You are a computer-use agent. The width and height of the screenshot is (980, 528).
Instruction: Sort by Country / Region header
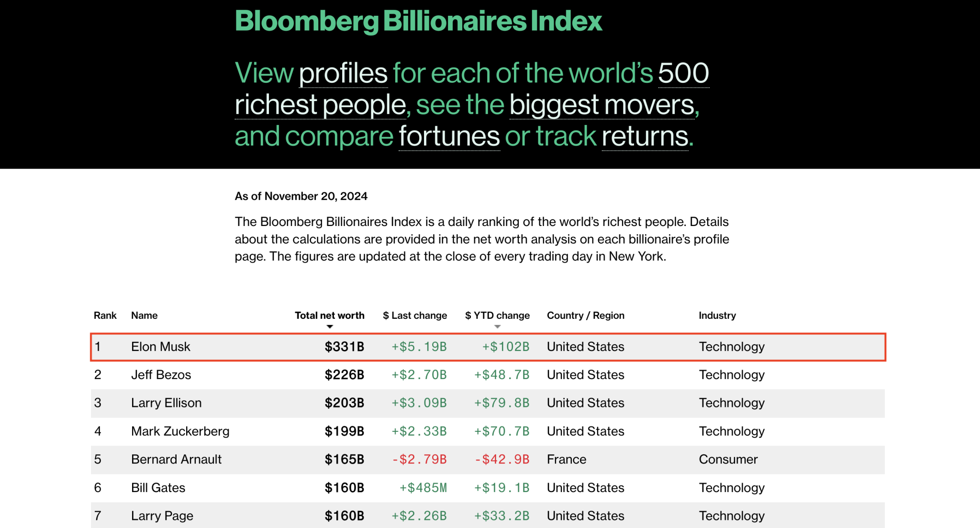(x=586, y=315)
